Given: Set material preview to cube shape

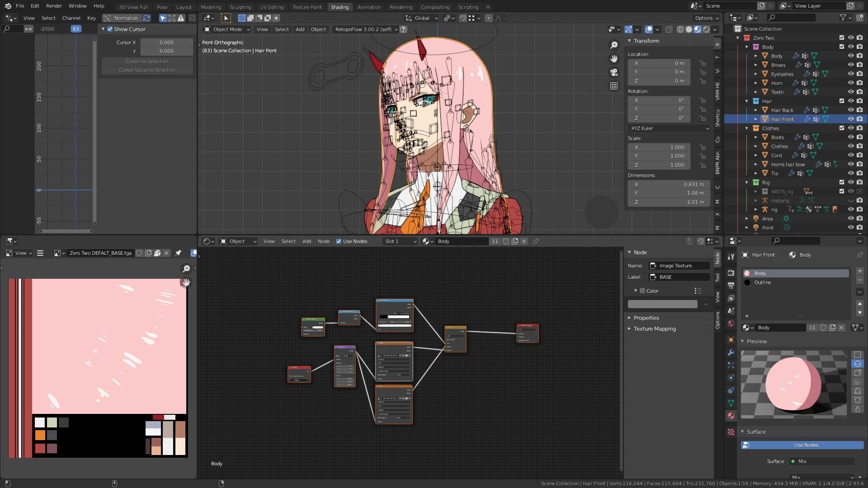Looking at the screenshot, I should tap(858, 373).
